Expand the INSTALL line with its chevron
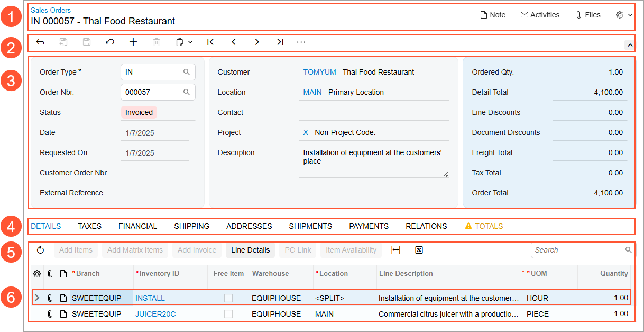644x332 pixels. pos(36,298)
